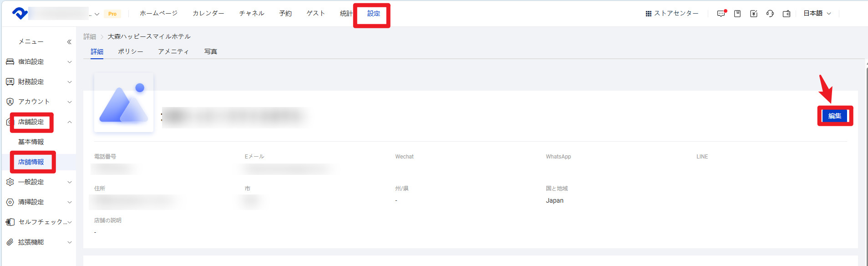Switch to the アメニティ tab
This screenshot has height=266, width=868.
pyautogui.click(x=173, y=51)
